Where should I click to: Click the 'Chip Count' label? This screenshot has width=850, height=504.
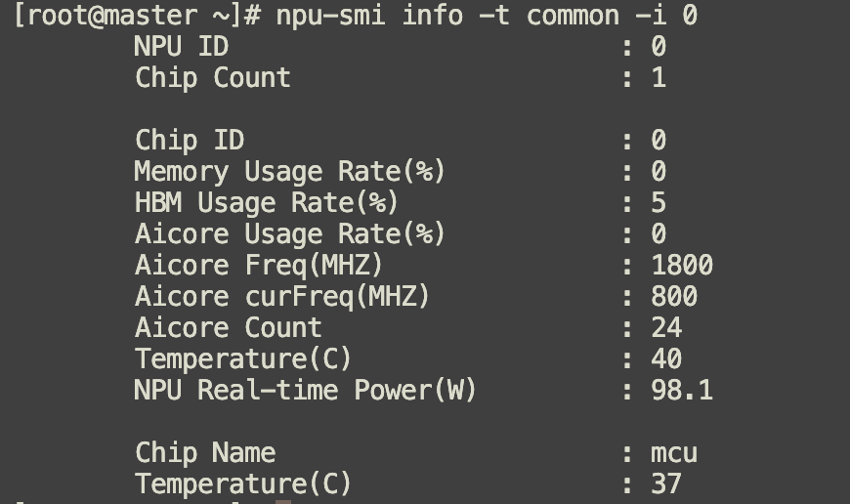213,77
